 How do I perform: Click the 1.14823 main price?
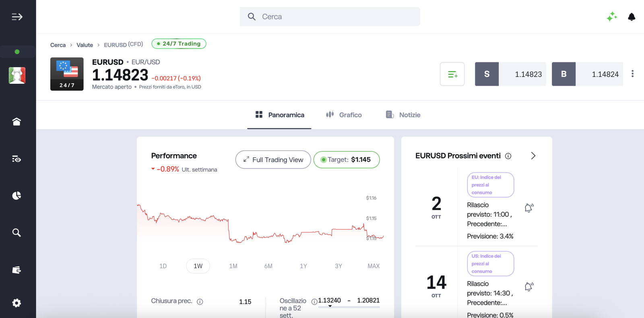(x=120, y=75)
